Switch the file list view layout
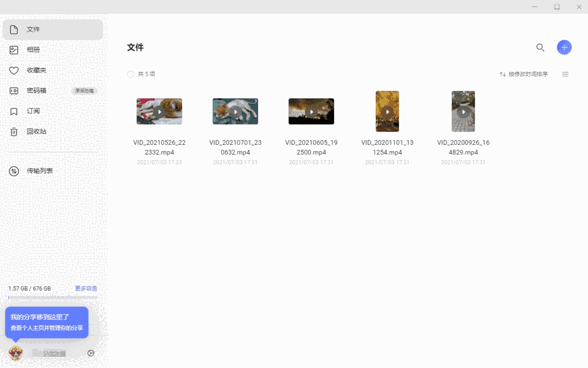The height and width of the screenshot is (368, 588). 565,74
